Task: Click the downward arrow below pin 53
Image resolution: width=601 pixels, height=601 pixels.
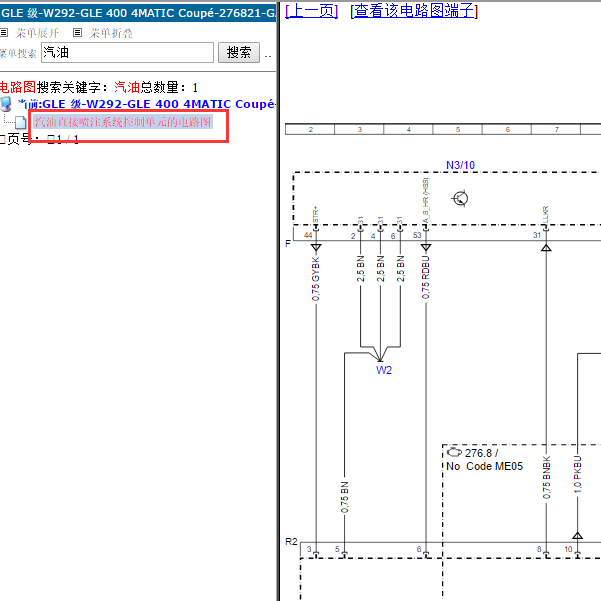Action: pyautogui.click(x=426, y=247)
